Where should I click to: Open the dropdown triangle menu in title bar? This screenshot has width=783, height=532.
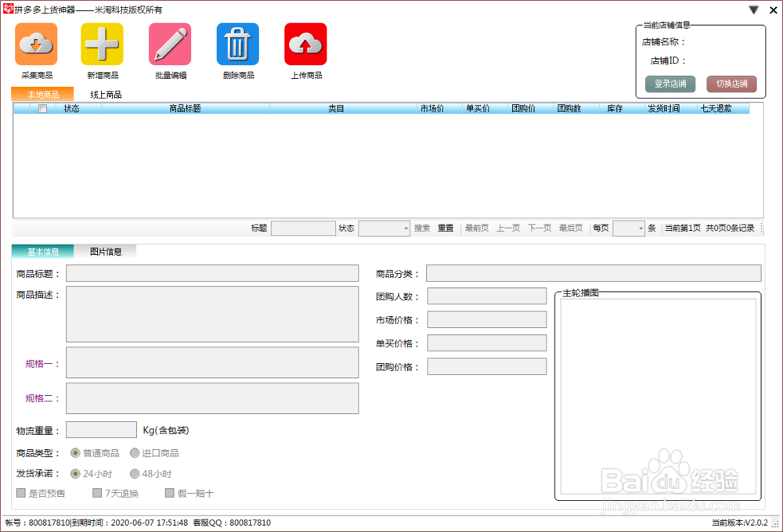(x=753, y=10)
